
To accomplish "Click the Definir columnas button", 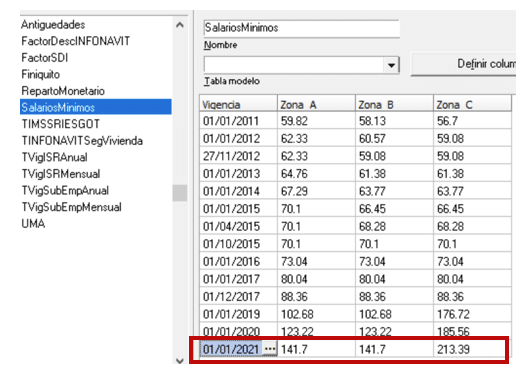I will pyautogui.click(x=464, y=64).
